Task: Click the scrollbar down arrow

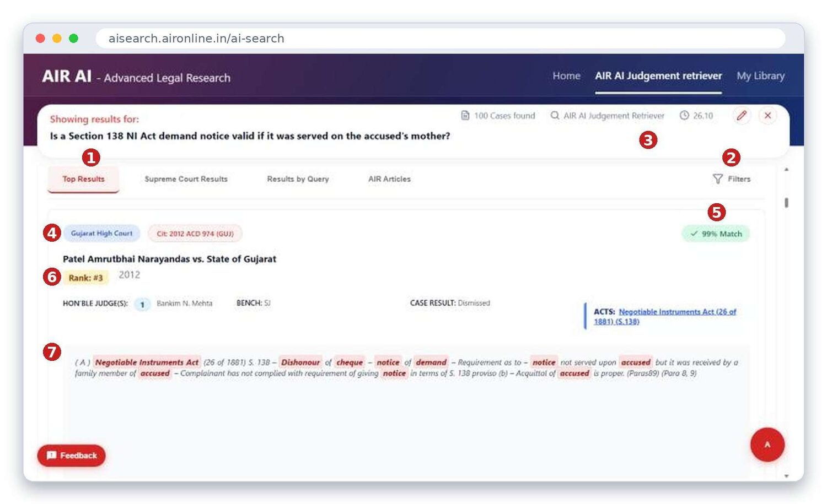Action: tap(786, 476)
